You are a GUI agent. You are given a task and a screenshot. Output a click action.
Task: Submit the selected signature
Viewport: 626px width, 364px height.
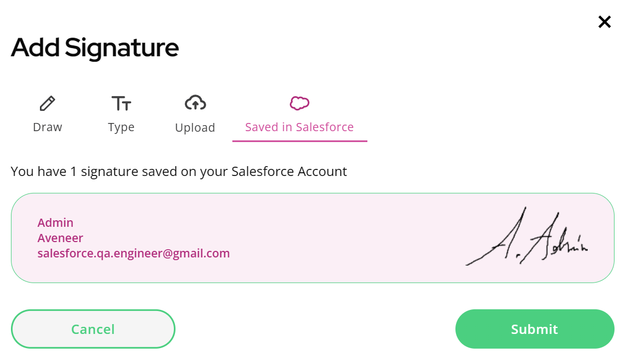click(535, 329)
